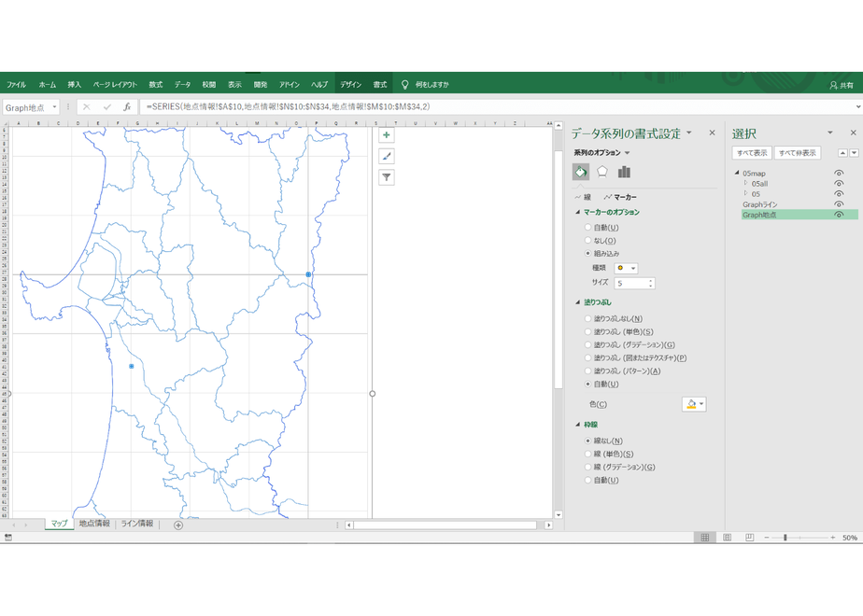The image size is (863, 616).
Task: Open the Chart Filters funnel icon
Action: (x=387, y=177)
